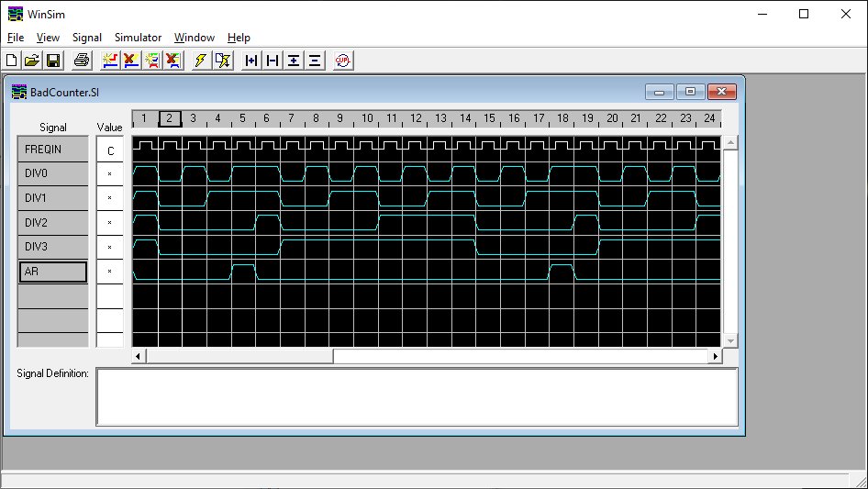Click the Print toolbar icon
The image size is (868, 489).
[82, 61]
